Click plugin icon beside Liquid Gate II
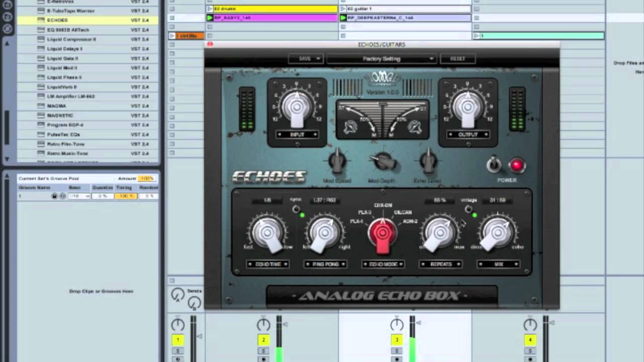The height and width of the screenshot is (362, 644). click(41, 58)
